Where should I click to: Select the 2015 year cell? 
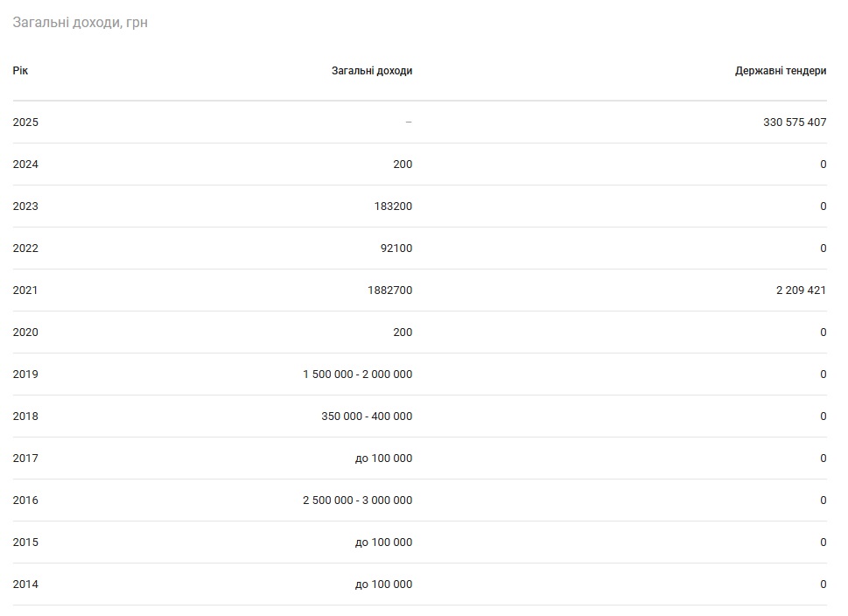(25, 542)
